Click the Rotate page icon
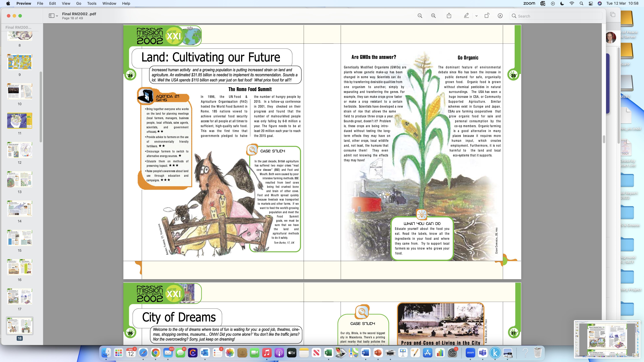644x362 pixels. (x=487, y=16)
